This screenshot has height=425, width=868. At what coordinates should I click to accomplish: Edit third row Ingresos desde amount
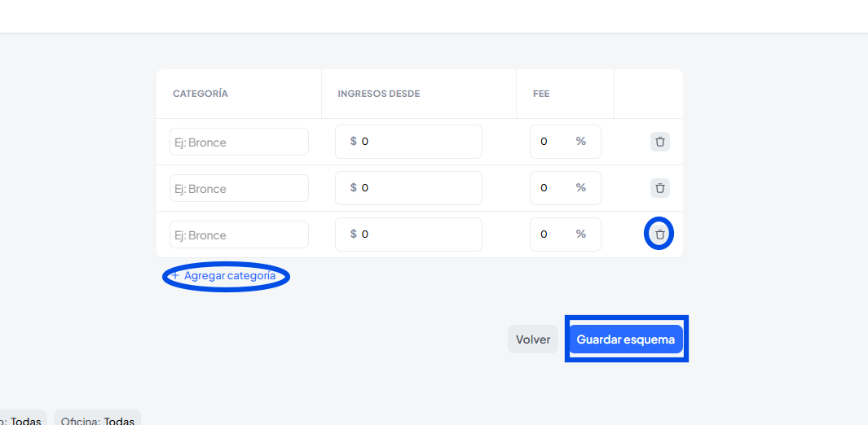coord(416,234)
